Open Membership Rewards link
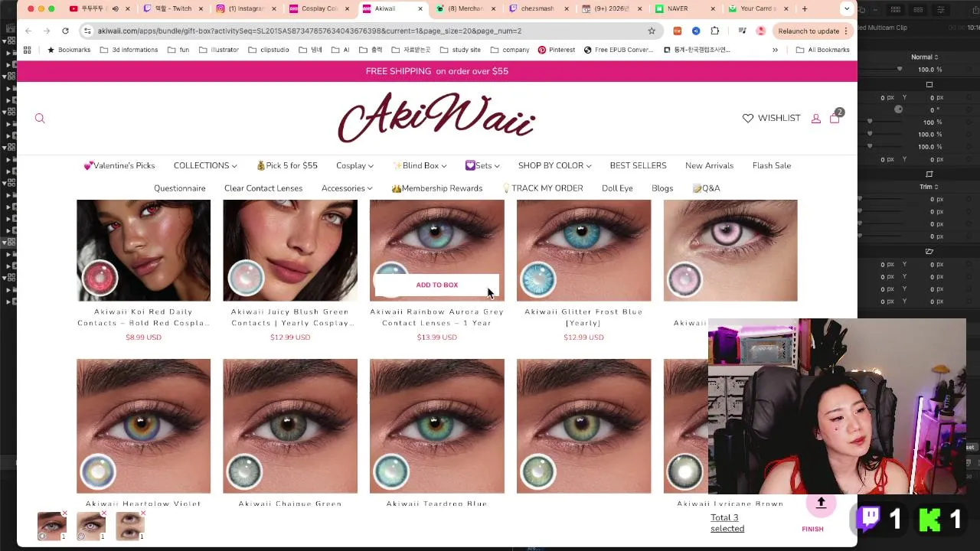This screenshot has width=980, height=551. click(x=437, y=188)
